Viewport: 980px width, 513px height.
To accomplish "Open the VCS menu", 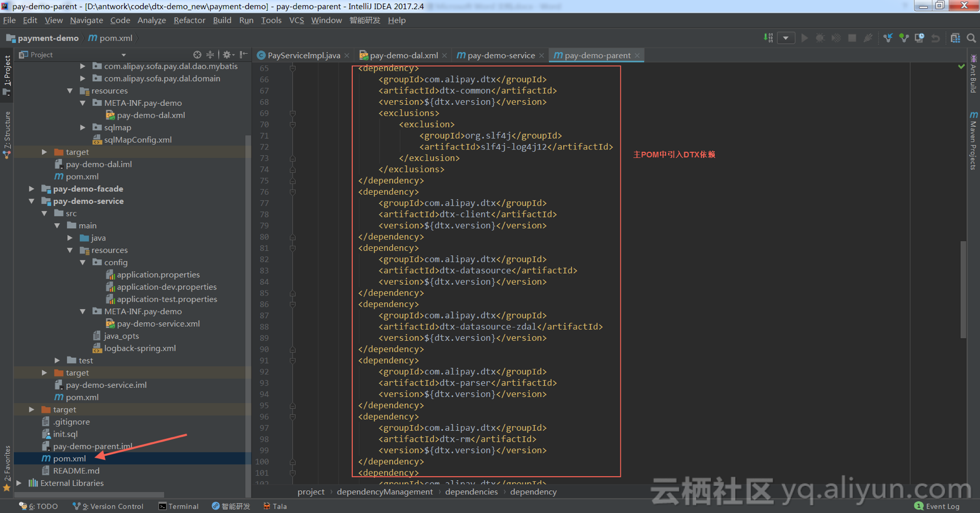I will (x=296, y=20).
